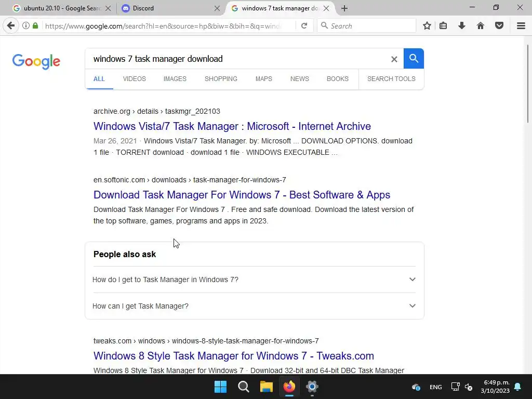Click the Firefox taskbar icon
The height and width of the screenshot is (399, 532).
pos(289,387)
